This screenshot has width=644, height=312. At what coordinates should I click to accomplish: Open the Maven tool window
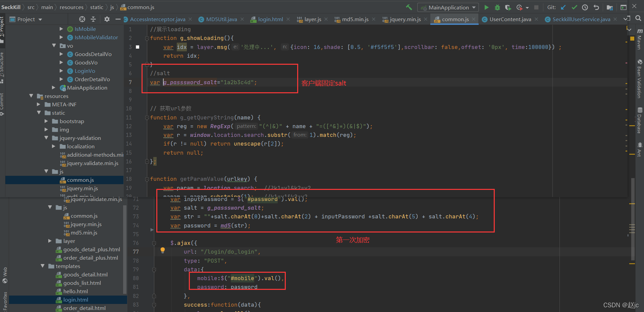point(639,39)
